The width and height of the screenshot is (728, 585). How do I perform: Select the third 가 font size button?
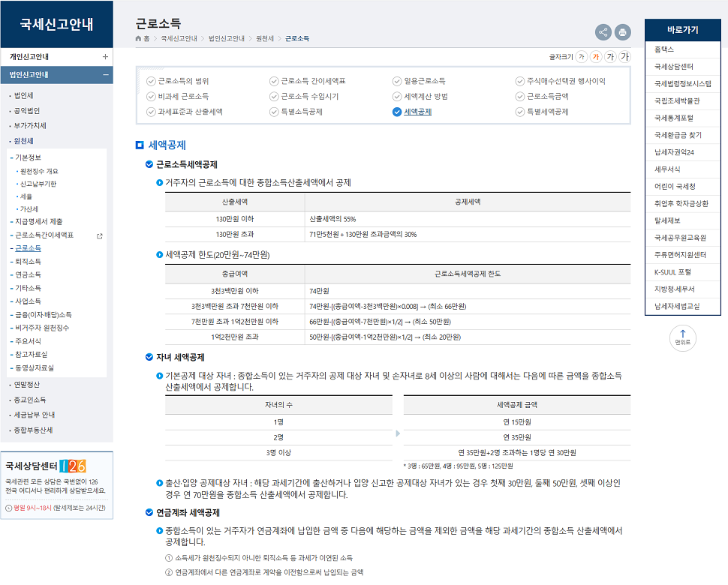pos(610,56)
